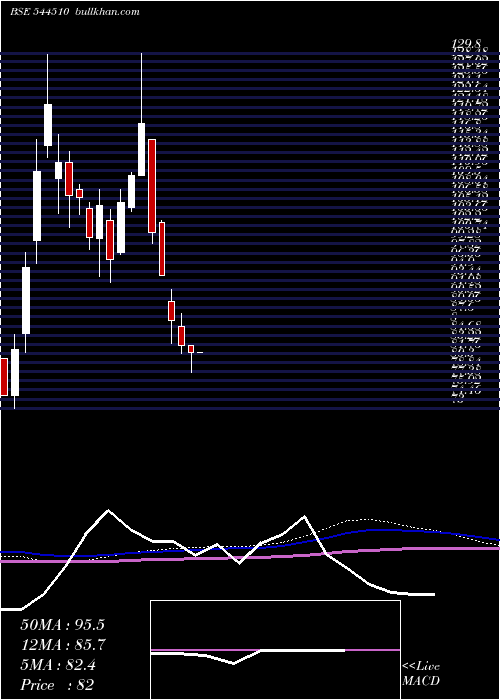Click the '12MA : 85.7' value
Viewport: 500px width, 700px height.
pos(63,645)
